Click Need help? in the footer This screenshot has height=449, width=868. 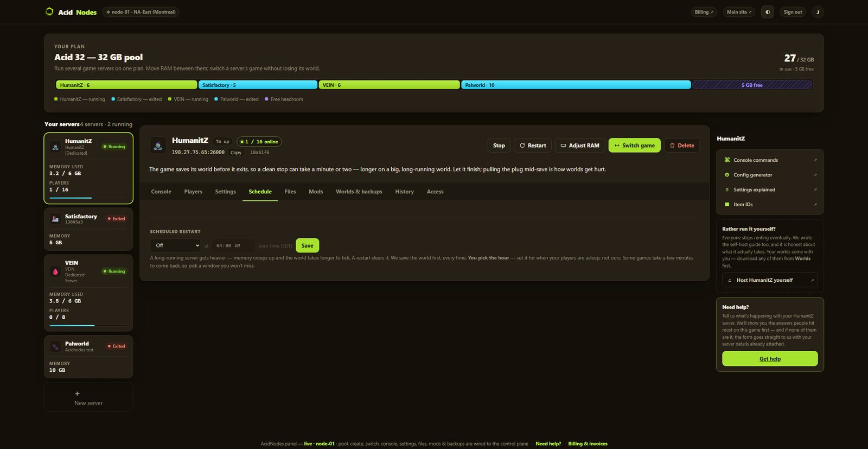[x=548, y=444]
